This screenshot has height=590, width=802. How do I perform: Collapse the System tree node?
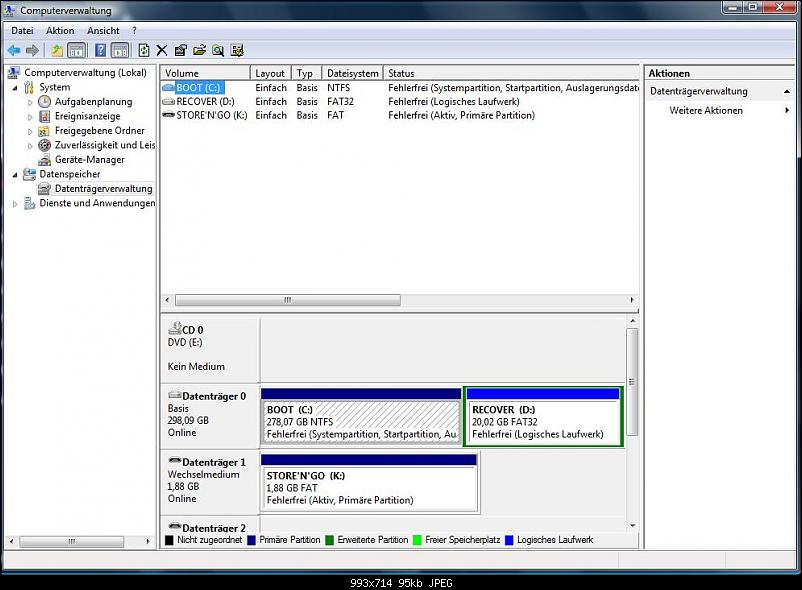click(x=15, y=88)
